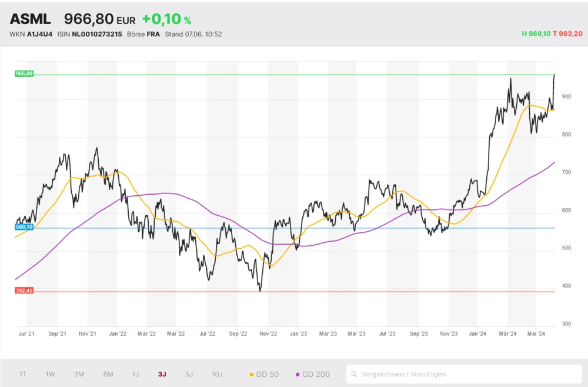The image size is (588, 387).
Task: Click the magnifier icon in the comparison search field
Action: (x=353, y=373)
